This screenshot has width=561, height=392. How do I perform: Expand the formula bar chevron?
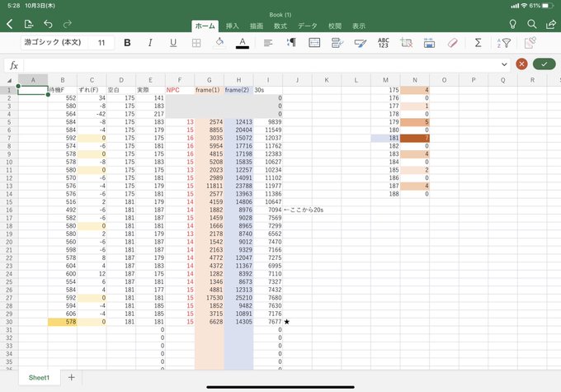pyautogui.click(x=504, y=64)
